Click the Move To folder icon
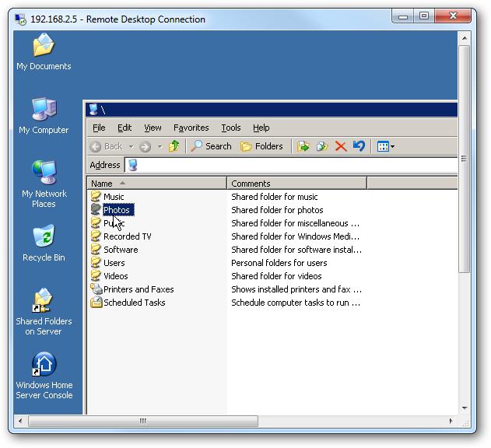Image resolution: width=491 pixels, height=448 pixels. pos(303,146)
